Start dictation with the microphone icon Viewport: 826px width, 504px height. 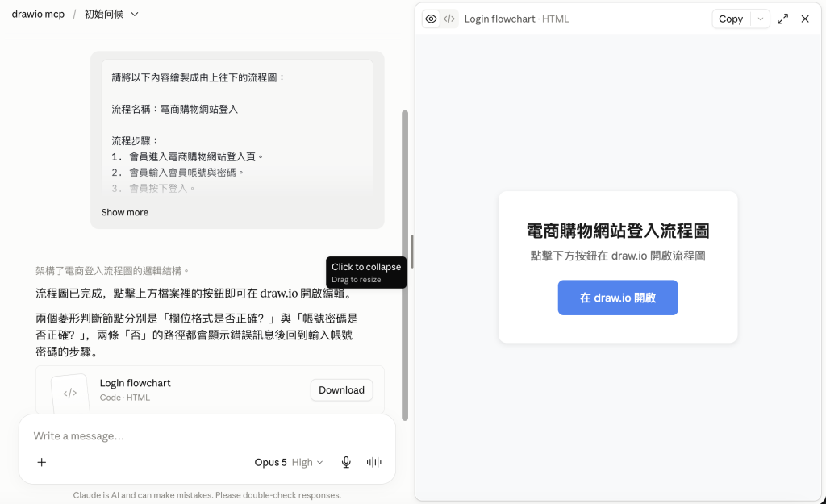pyautogui.click(x=346, y=462)
